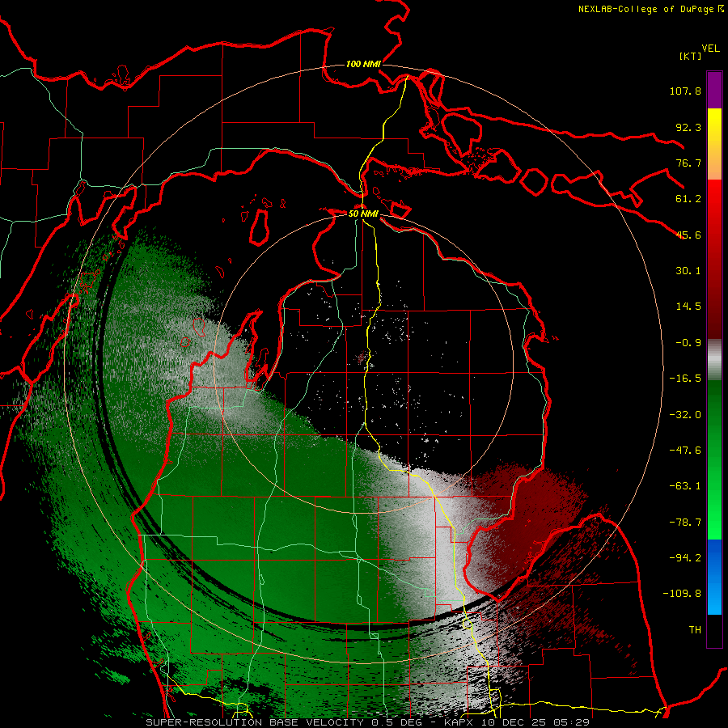
Task: Click the gray near-zero segment of the color bar
Action: 714,360
